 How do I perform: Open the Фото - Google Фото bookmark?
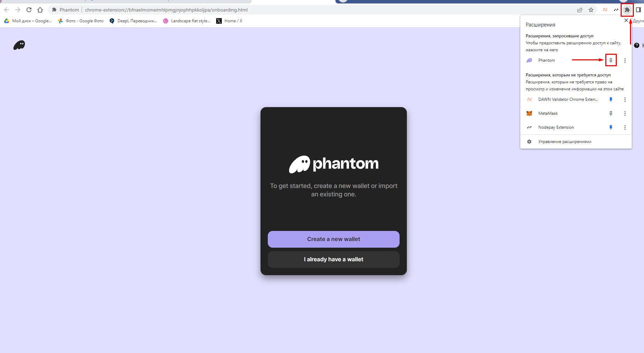point(81,21)
